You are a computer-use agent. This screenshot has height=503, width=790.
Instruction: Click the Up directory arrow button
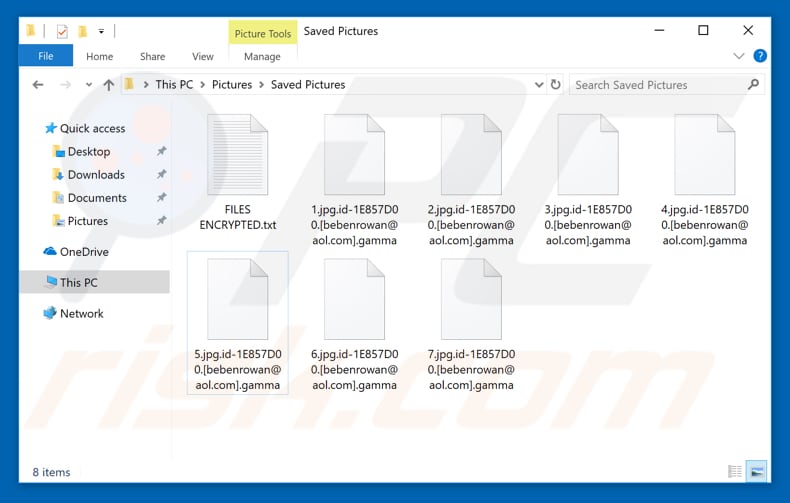coord(108,85)
